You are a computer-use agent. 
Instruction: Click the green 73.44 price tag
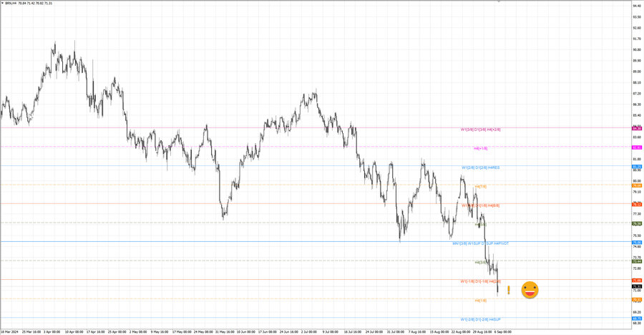(x=637, y=261)
